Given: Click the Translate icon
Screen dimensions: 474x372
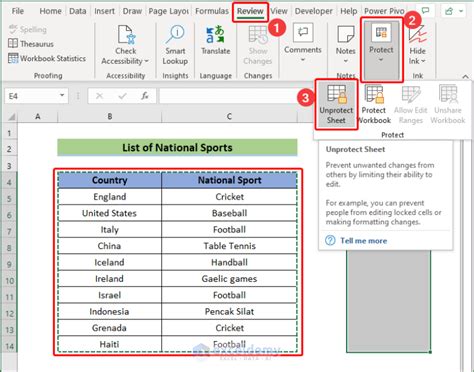Looking at the screenshot, I should pyautogui.click(x=215, y=35).
